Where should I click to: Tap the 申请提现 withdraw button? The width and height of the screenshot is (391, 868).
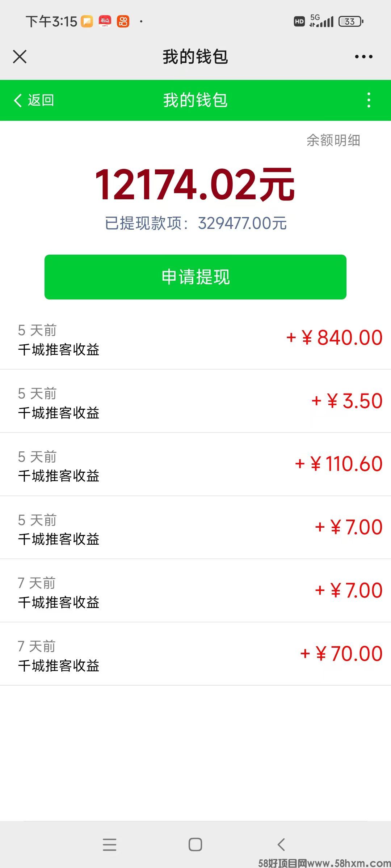pos(195,277)
